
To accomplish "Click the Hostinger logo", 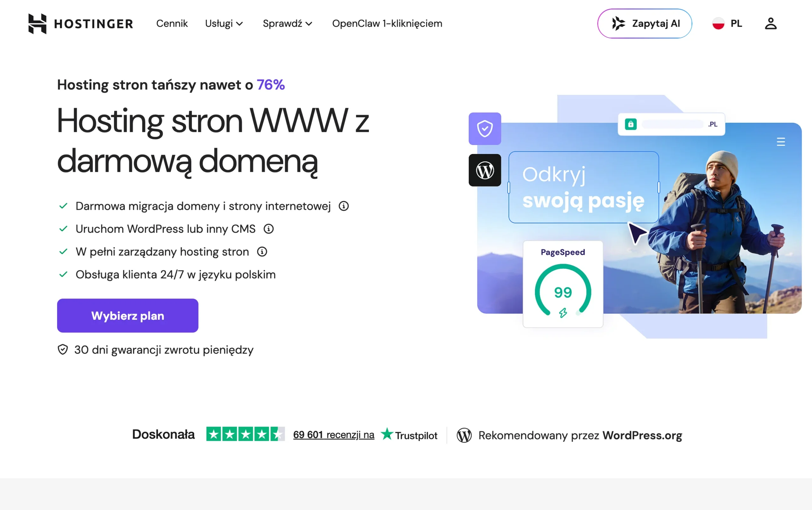I will click(81, 23).
